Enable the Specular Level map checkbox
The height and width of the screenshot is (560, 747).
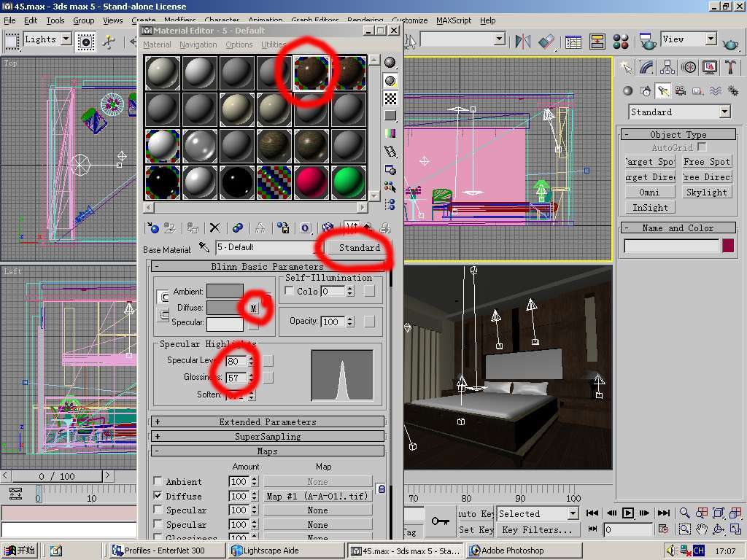click(x=158, y=524)
